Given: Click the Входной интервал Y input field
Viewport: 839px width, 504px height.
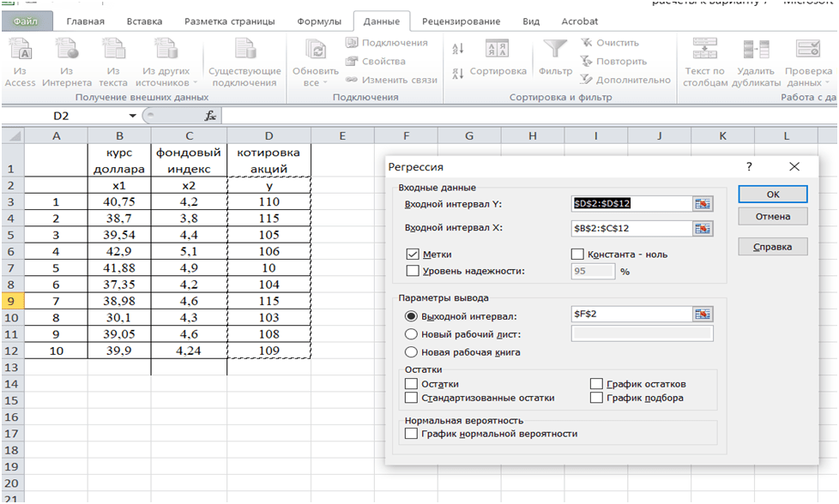Looking at the screenshot, I should pos(632,204).
